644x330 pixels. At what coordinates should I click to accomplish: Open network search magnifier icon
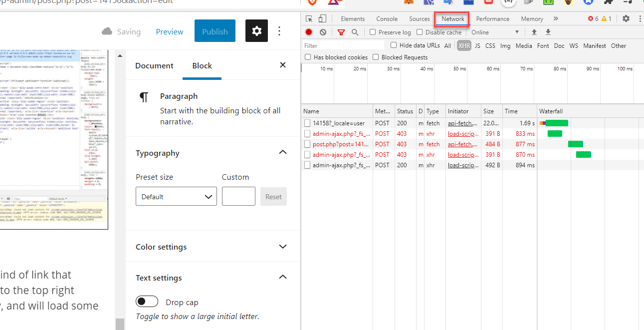coord(355,32)
